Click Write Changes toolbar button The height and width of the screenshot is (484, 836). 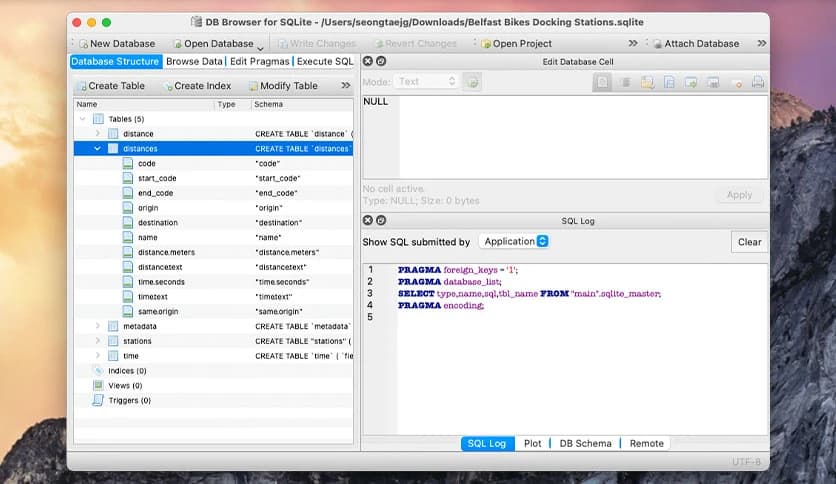tap(317, 44)
